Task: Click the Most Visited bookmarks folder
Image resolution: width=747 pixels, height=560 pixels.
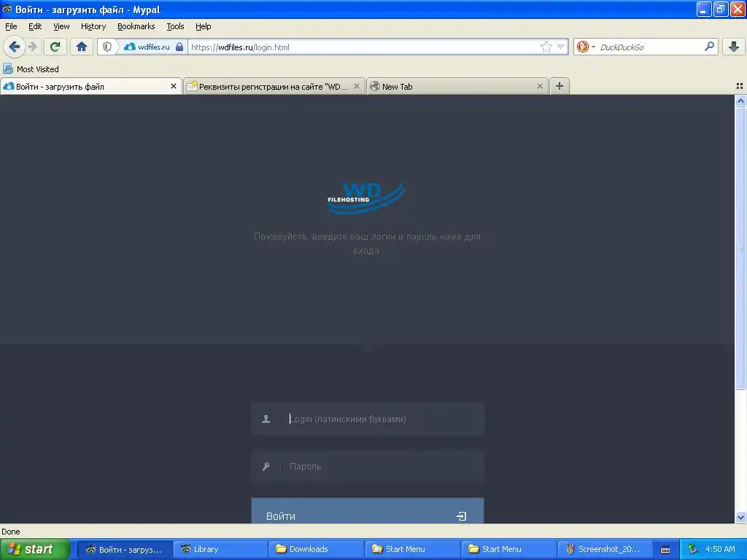Action: click(31, 69)
